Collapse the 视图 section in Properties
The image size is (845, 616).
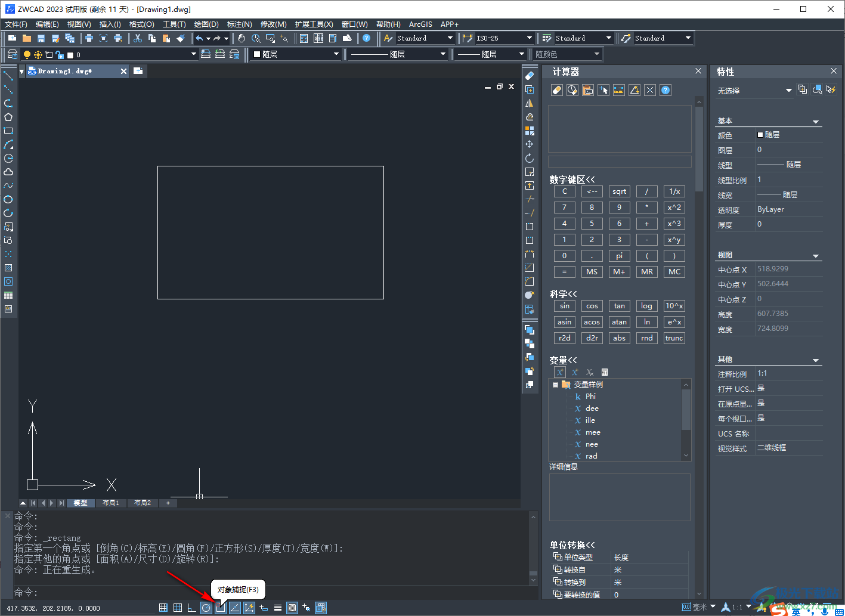pos(816,256)
